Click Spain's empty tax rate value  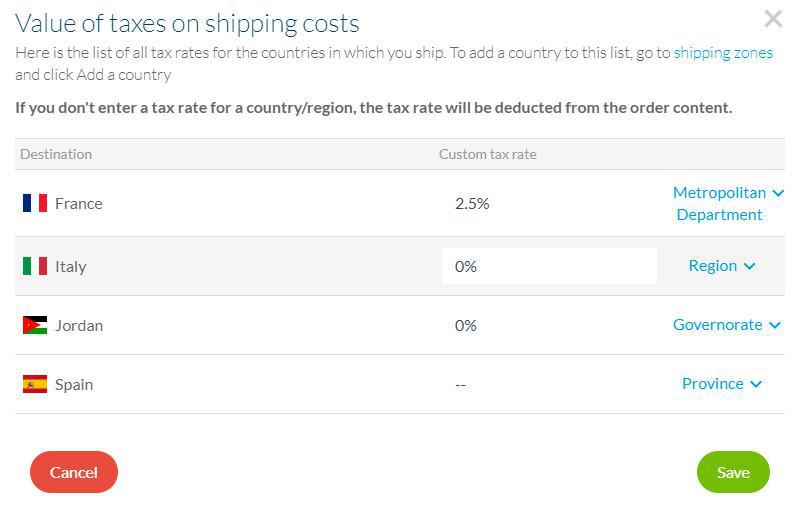tap(461, 384)
